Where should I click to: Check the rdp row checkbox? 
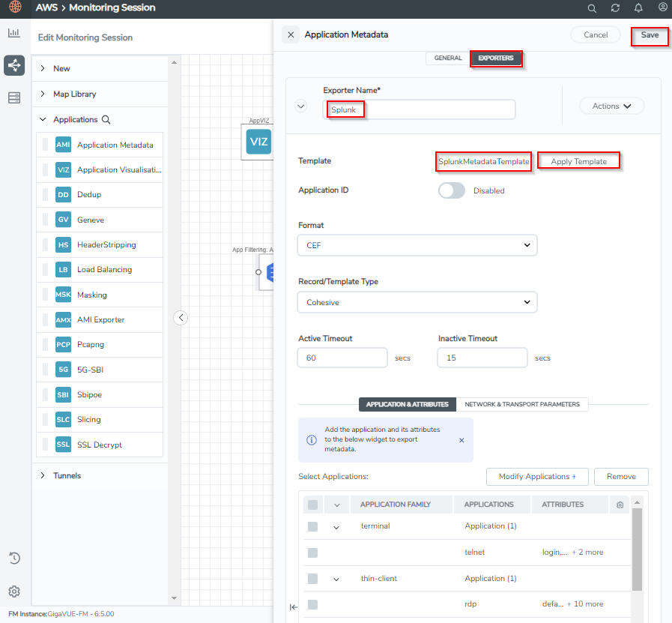coord(313,604)
